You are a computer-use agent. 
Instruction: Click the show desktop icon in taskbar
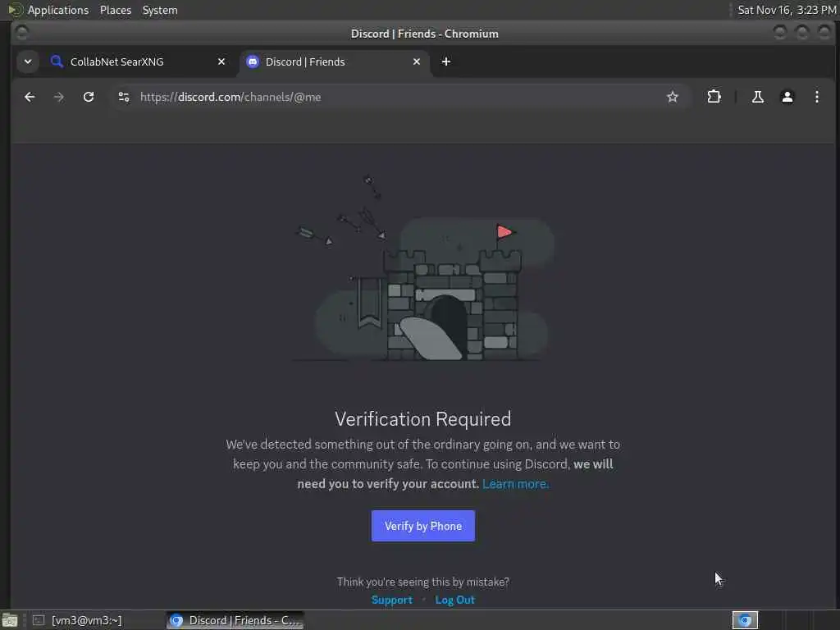pyautogui.click(x=10, y=620)
